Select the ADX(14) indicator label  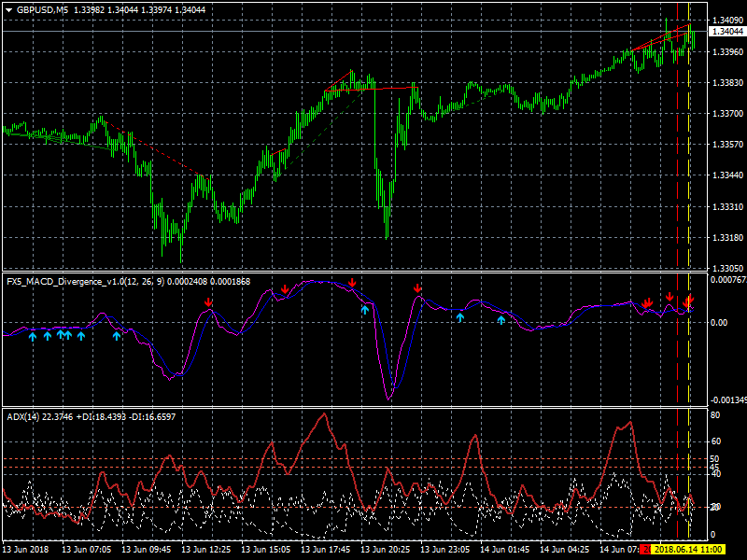pos(22,416)
